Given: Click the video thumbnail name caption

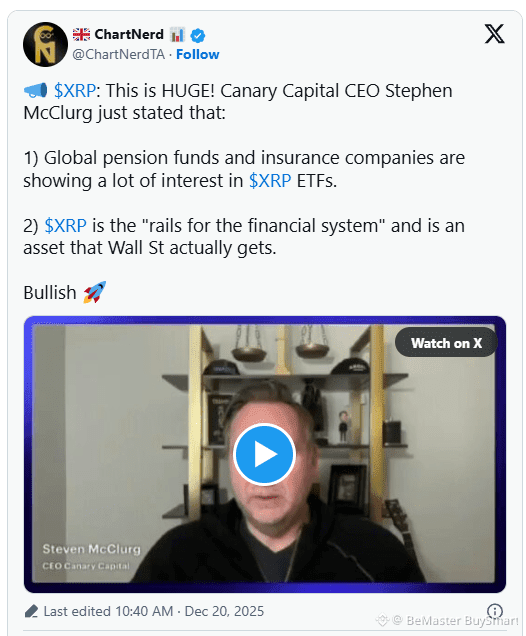Looking at the screenshot, I should (92, 549).
